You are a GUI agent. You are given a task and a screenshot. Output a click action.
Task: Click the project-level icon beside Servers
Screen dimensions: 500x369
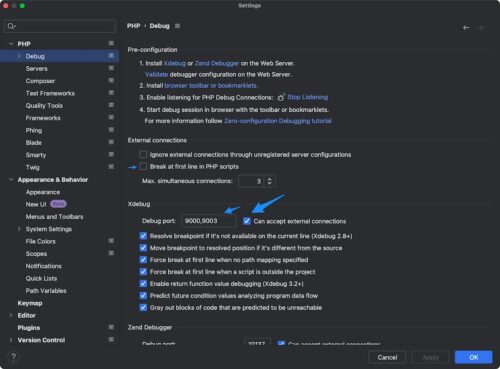(x=111, y=68)
